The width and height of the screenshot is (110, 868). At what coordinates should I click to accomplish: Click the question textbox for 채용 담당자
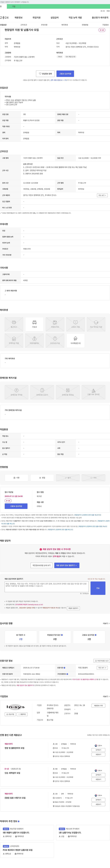(47, 587)
